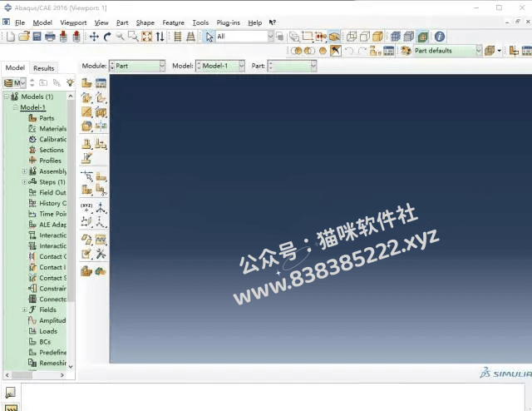Activate the Pan View tool
This screenshot has width=532, height=411.
94,37
